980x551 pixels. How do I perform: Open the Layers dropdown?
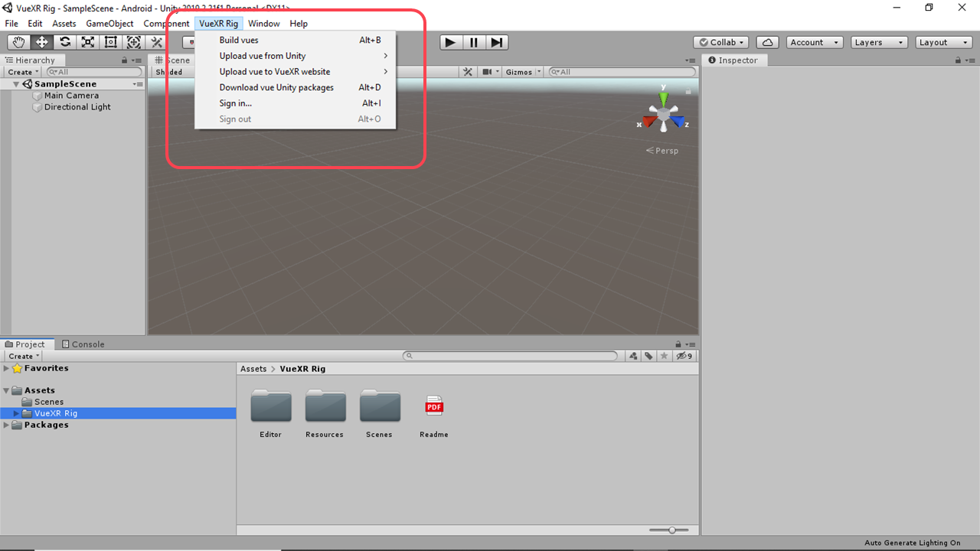click(x=879, y=42)
